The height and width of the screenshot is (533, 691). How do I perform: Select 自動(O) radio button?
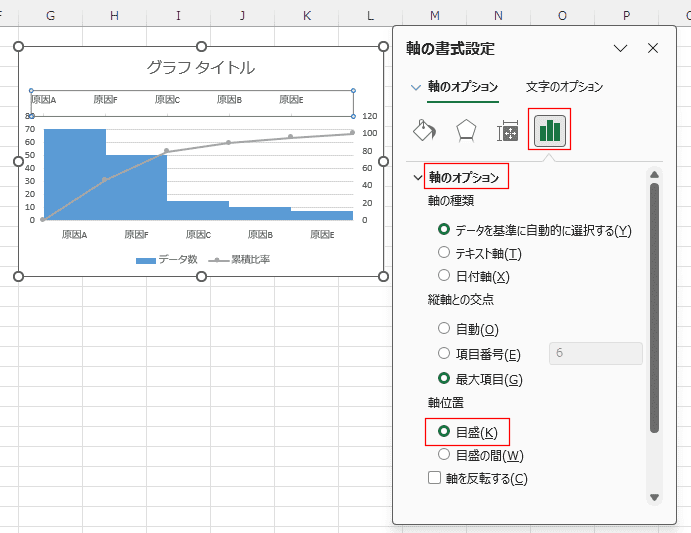coord(444,328)
